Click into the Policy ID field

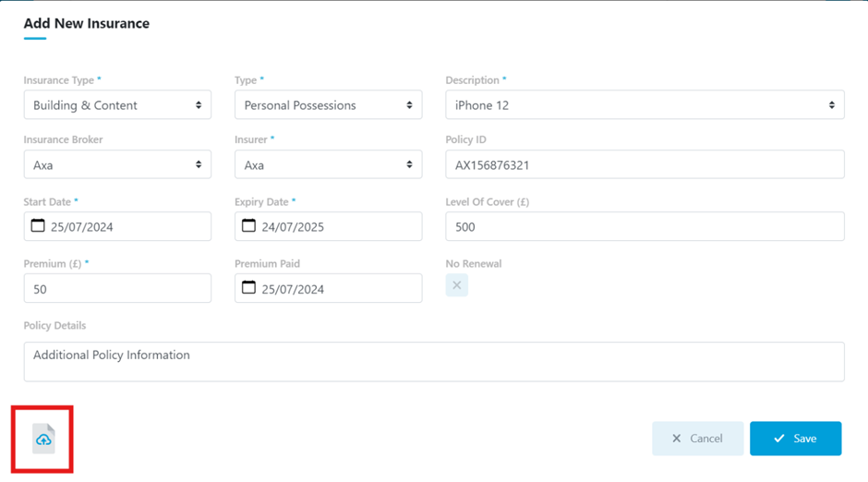pyautogui.click(x=645, y=164)
